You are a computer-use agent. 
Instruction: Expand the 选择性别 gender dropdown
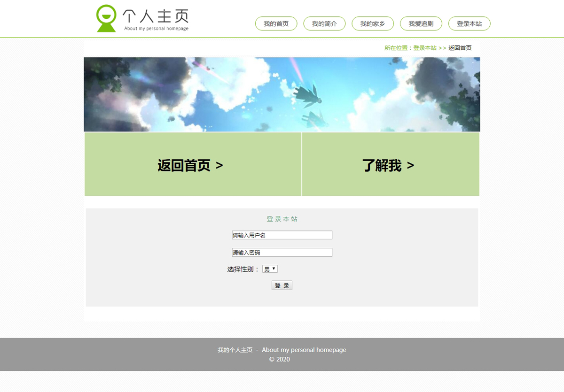point(270,269)
